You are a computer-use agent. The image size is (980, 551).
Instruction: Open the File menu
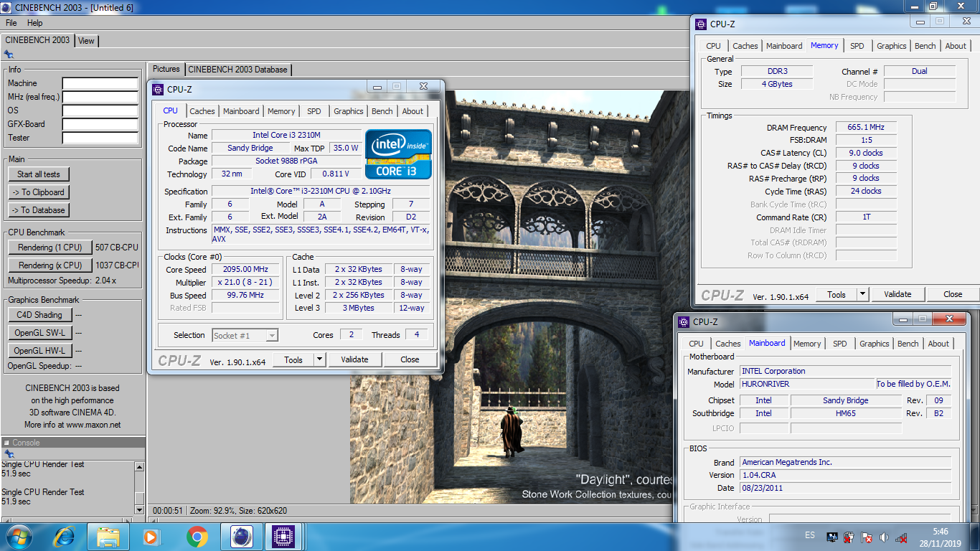[11, 23]
